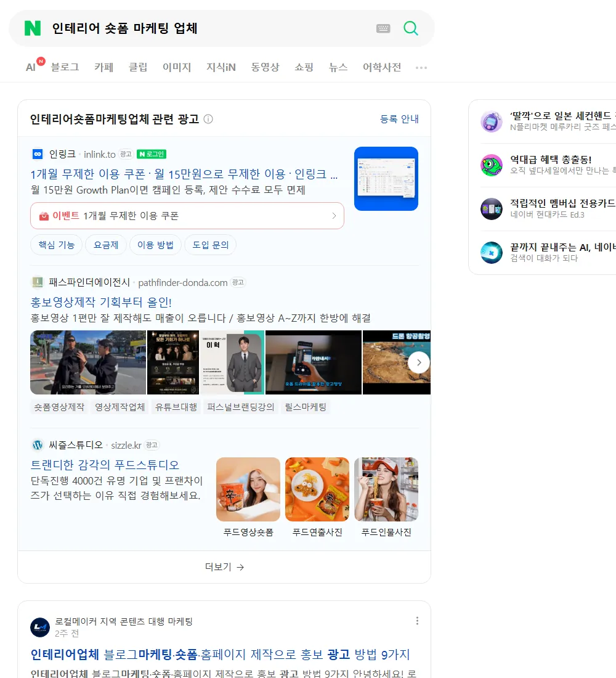This screenshot has width=616, height=678.
Task: Open the 드론 항공촬영 thumbnail
Action: point(397,362)
